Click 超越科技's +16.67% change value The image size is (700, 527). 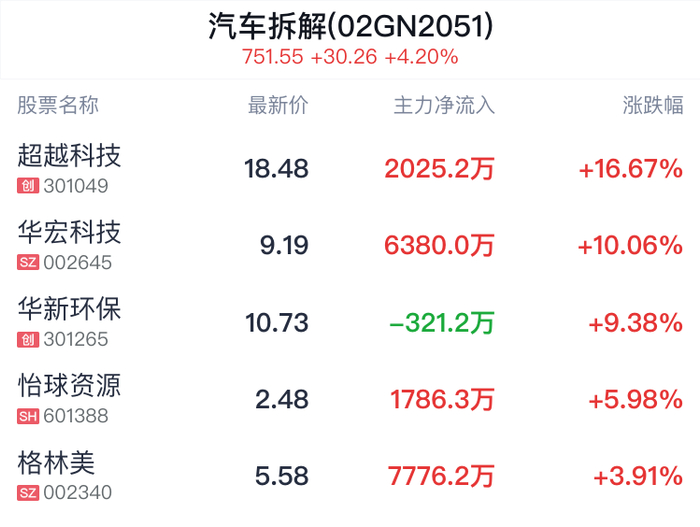click(x=630, y=169)
